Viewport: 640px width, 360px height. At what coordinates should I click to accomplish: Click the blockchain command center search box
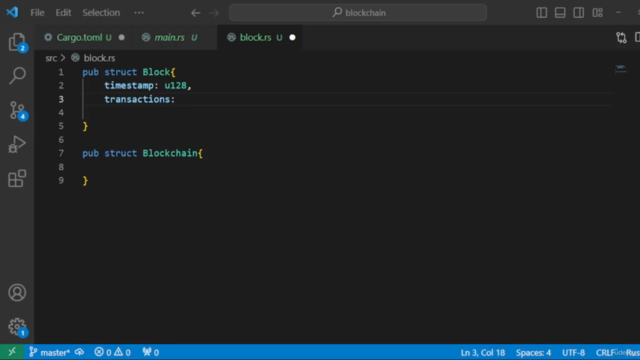point(358,13)
